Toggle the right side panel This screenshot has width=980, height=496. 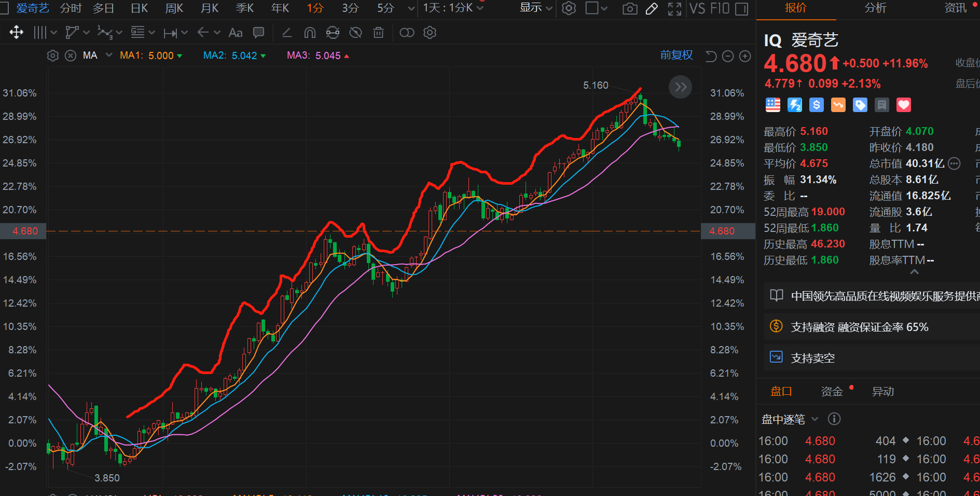742,9
